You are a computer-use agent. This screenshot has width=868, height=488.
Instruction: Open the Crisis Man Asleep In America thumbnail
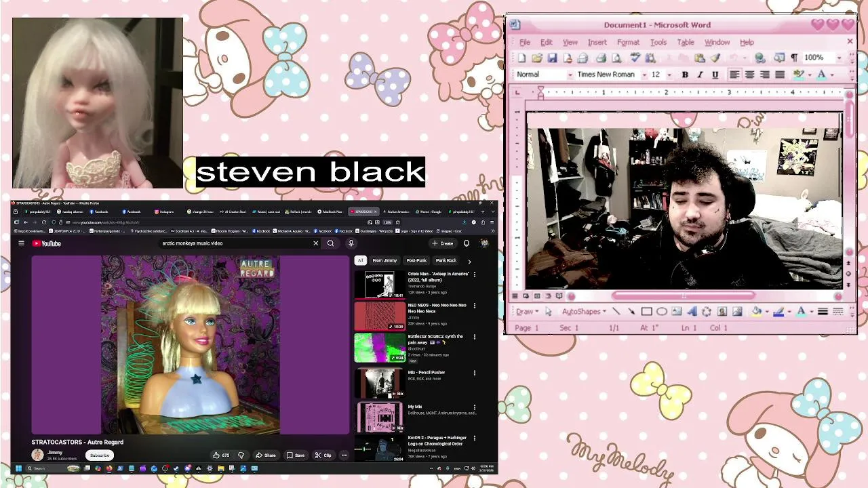(380, 285)
